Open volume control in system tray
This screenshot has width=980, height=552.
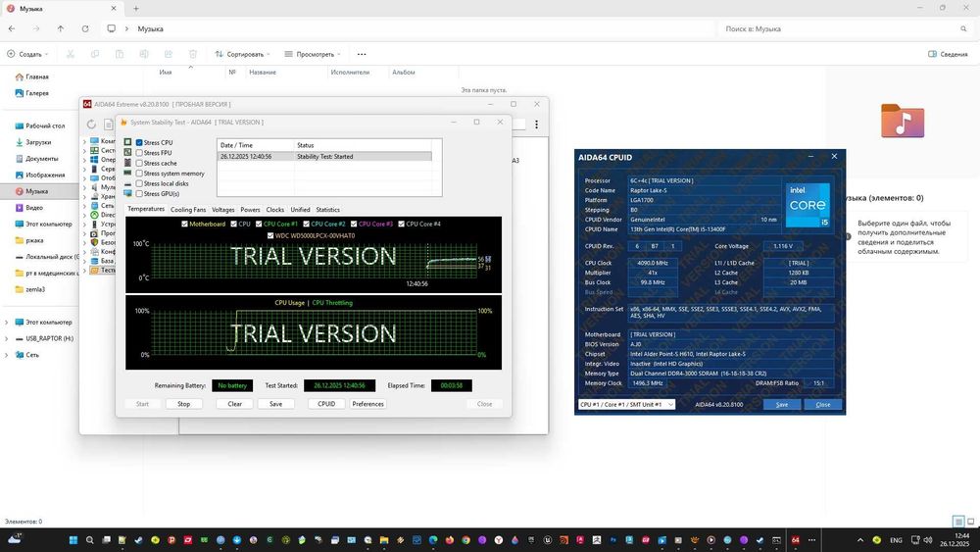[x=927, y=540]
